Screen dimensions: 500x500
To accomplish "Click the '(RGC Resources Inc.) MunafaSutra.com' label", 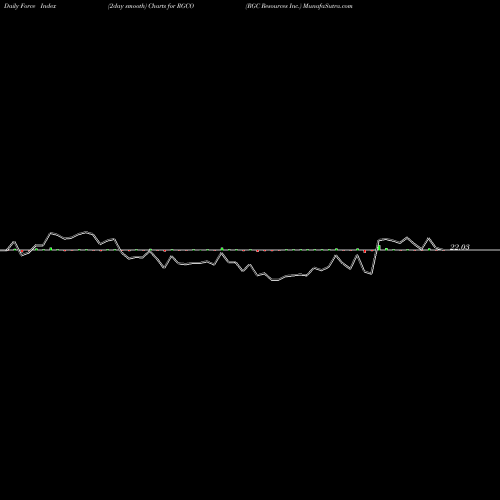I will click(299, 6).
